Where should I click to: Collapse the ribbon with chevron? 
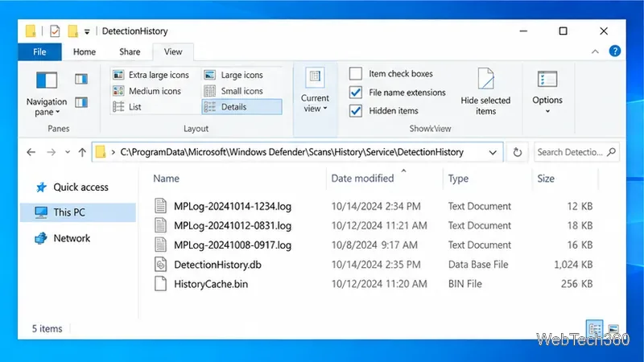(595, 51)
